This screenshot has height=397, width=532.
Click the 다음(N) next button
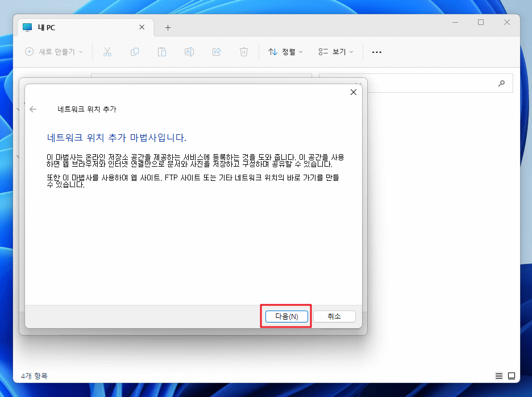pos(286,316)
